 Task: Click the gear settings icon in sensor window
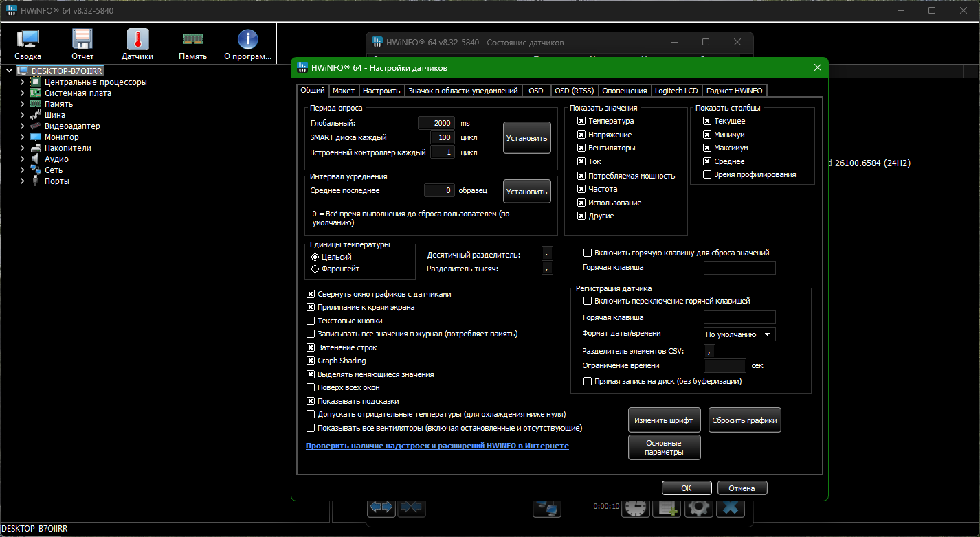(x=699, y=508)
